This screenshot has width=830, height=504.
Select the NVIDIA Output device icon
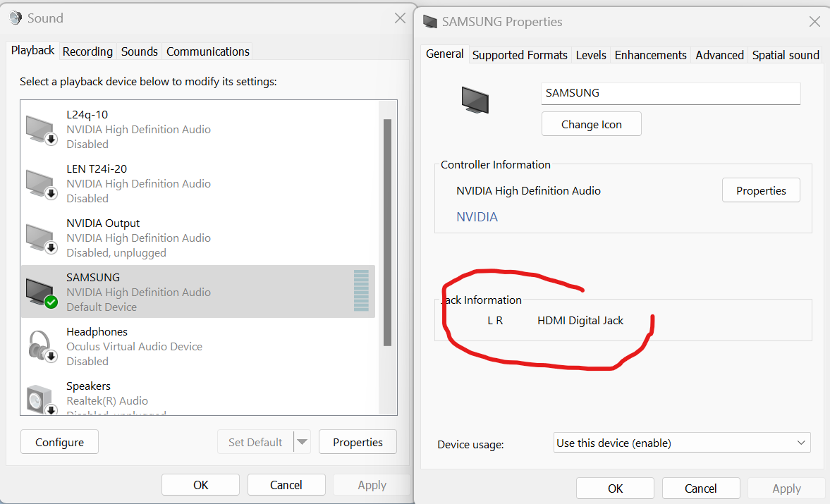42,238
